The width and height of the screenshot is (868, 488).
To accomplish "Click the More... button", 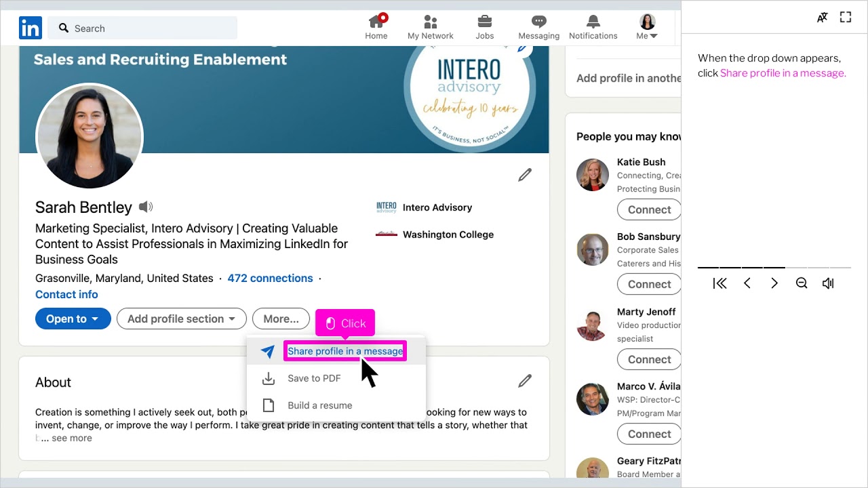I will pyautogui.click(x=281, y=319).
